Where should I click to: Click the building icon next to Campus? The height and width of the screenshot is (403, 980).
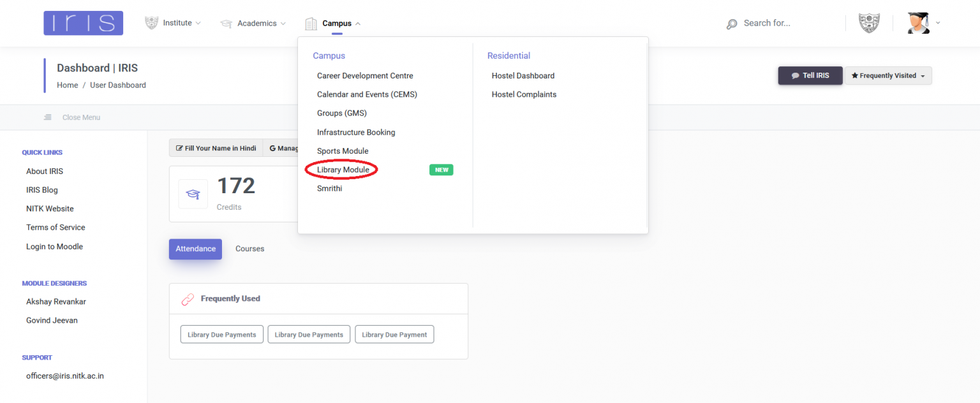[x=311, y=22]
